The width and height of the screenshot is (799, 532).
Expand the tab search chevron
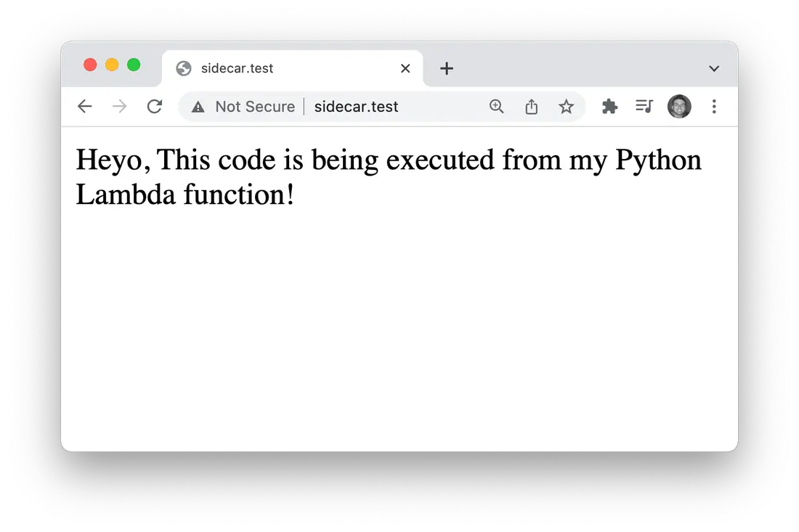click(714, 68)
